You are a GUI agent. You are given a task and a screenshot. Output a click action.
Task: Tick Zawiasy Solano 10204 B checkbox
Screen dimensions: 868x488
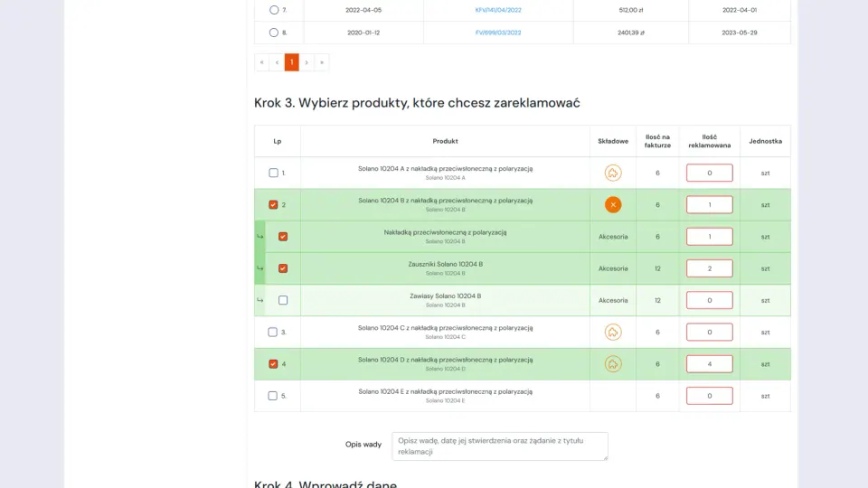(283, 300)
